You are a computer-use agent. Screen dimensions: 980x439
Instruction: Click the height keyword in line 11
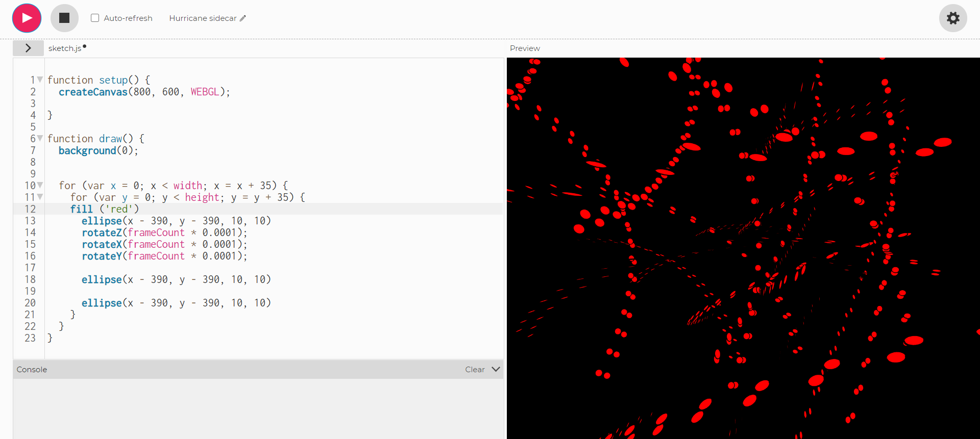point(202,197)
